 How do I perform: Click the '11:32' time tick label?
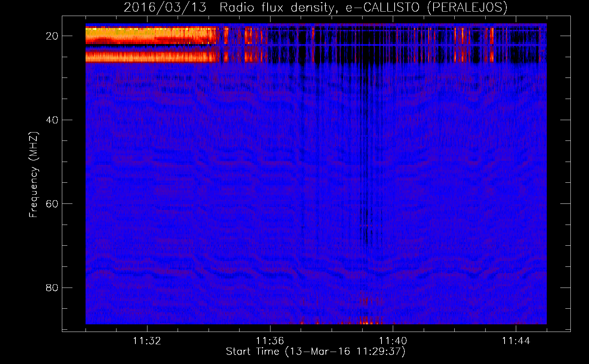pos(147,341)
